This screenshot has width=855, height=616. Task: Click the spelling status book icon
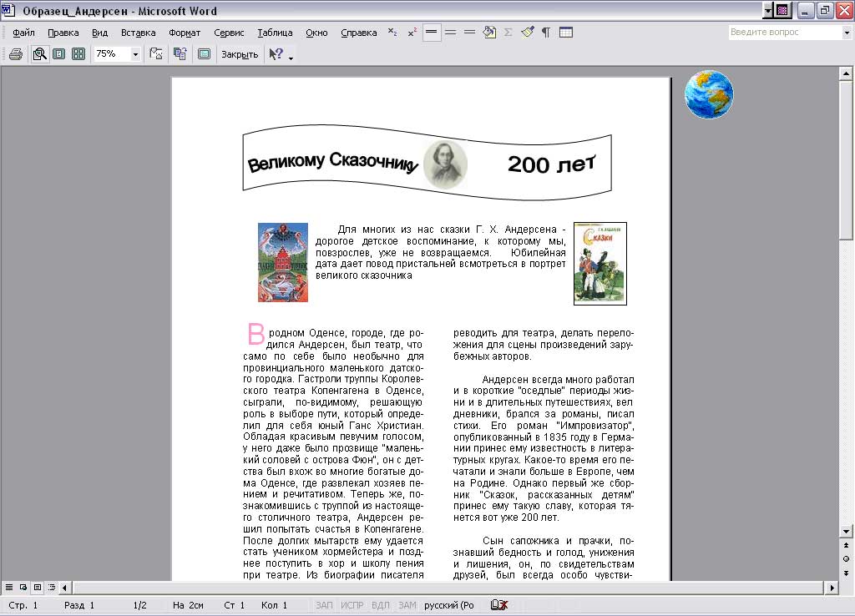(499, 605)
